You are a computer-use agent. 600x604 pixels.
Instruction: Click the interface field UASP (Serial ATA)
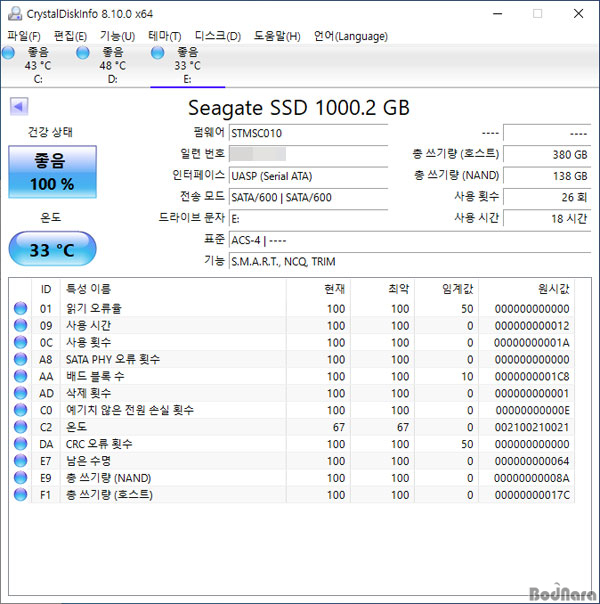308,176
